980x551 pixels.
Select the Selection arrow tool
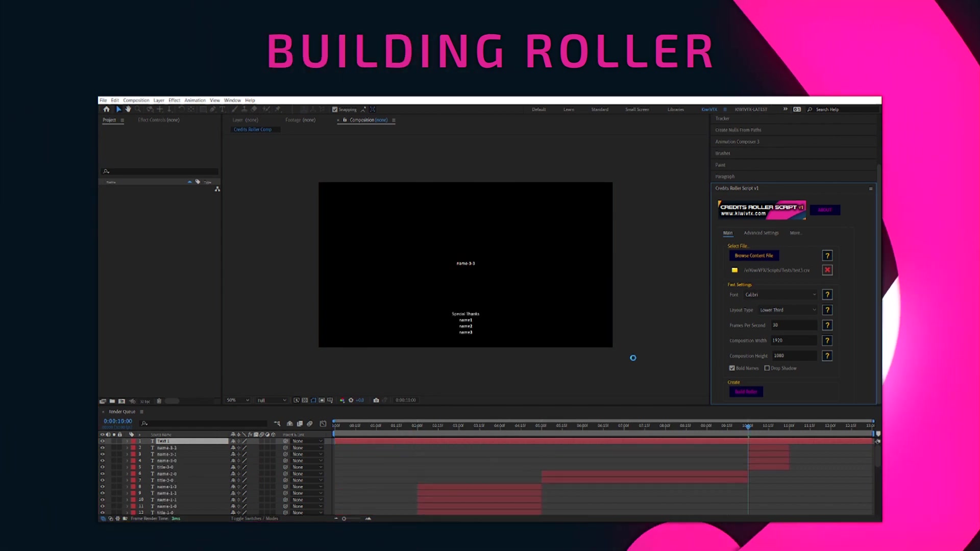(x=118, y=109)
